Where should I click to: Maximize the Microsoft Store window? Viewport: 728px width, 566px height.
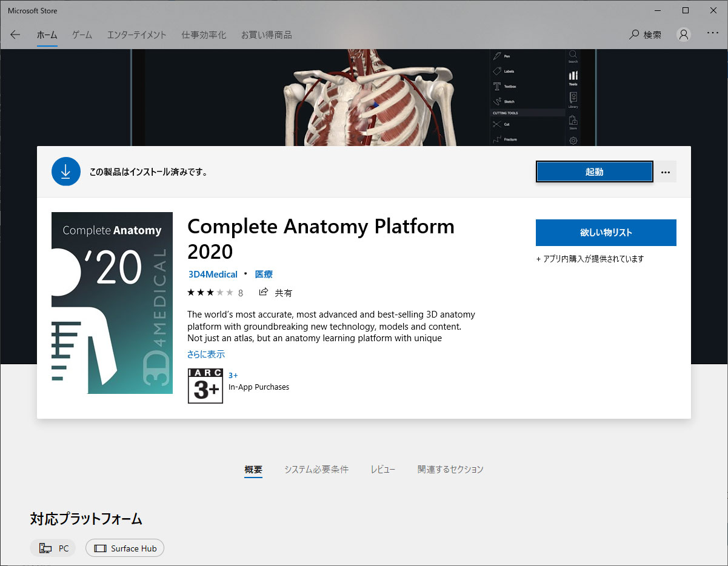pyautogui.click(x=686, y=10)
